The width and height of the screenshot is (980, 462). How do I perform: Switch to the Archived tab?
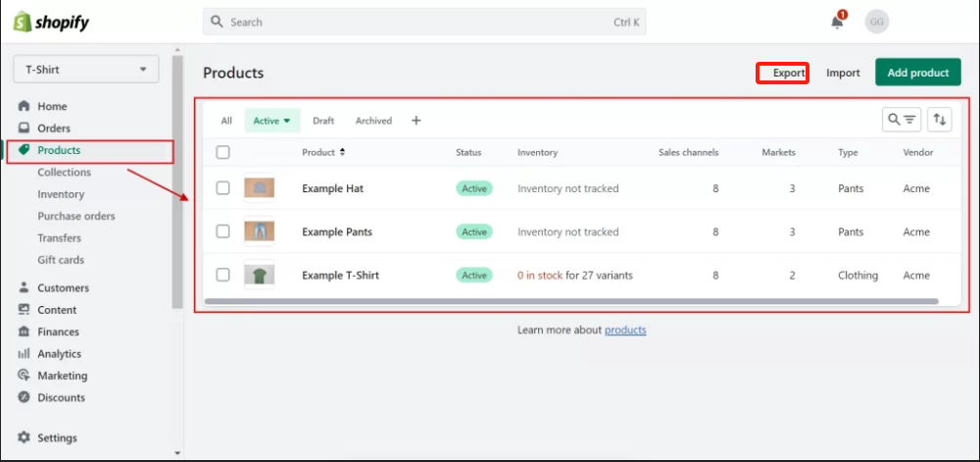click(x=373, y=121)
